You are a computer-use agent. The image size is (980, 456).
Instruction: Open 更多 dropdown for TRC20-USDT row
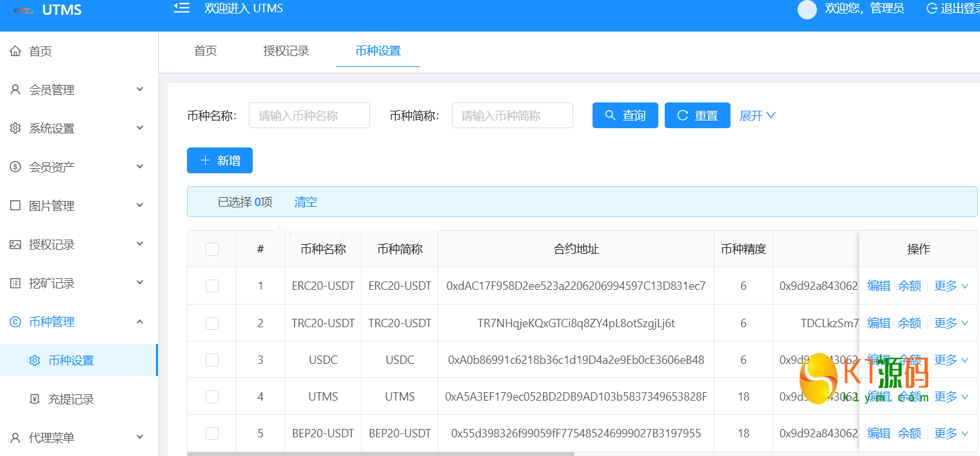pos(952,323)
